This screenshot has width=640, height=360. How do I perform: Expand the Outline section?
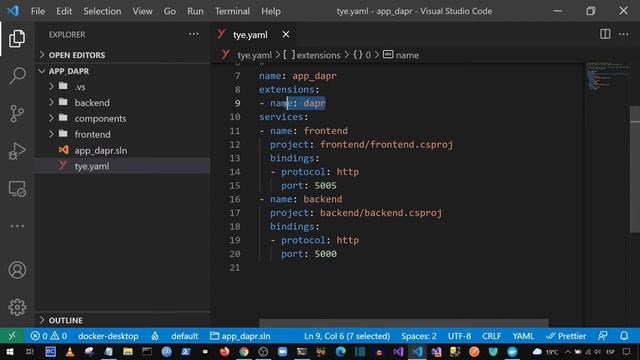[x=122, y=320]
